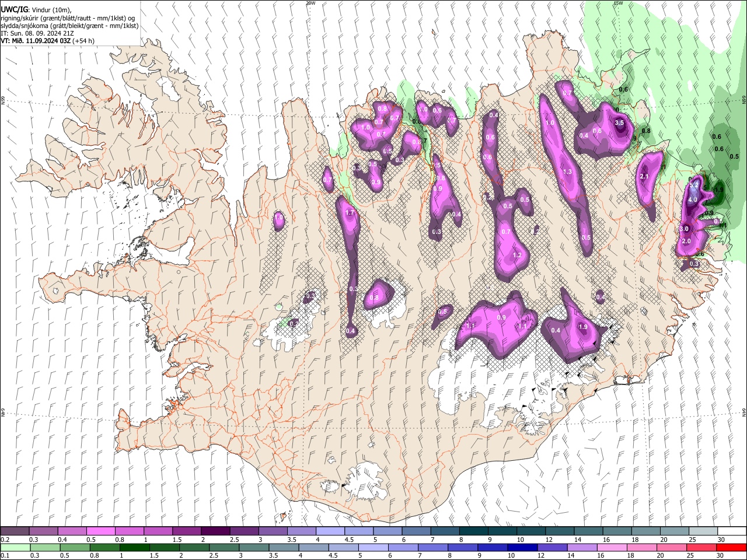Pick the bright red 30 swatch, lower scale
747x560 pixels.
pyautogui.click(x=731, y=547)
